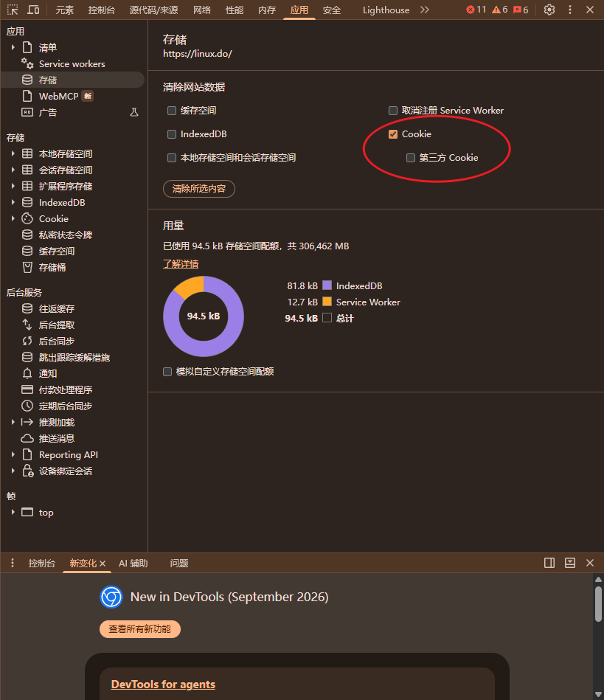This screenshot has height=700, width=604.
Task: Show more tabs with double chevron
Action: tap(425, 10)
